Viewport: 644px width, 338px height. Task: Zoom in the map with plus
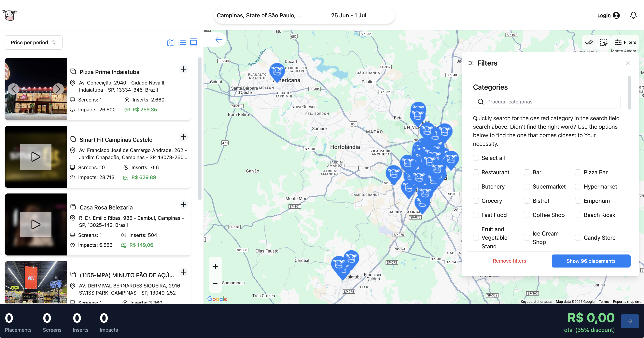[x=215, y=267]
